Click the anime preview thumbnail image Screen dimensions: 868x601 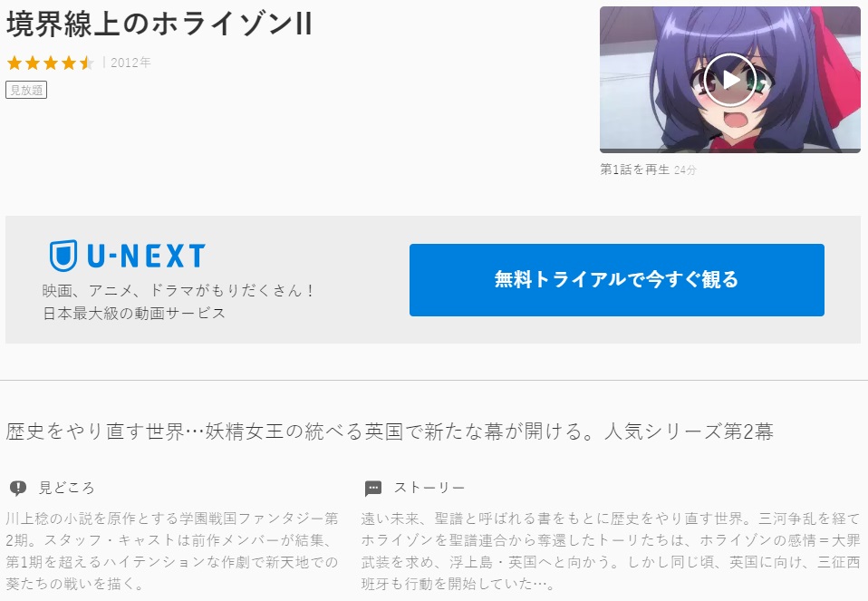coord(730,79)
